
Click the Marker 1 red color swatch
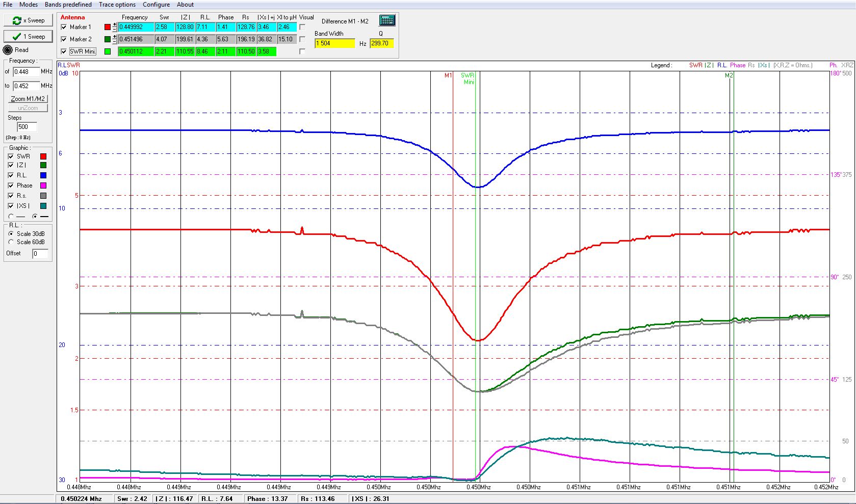point(108,27)
